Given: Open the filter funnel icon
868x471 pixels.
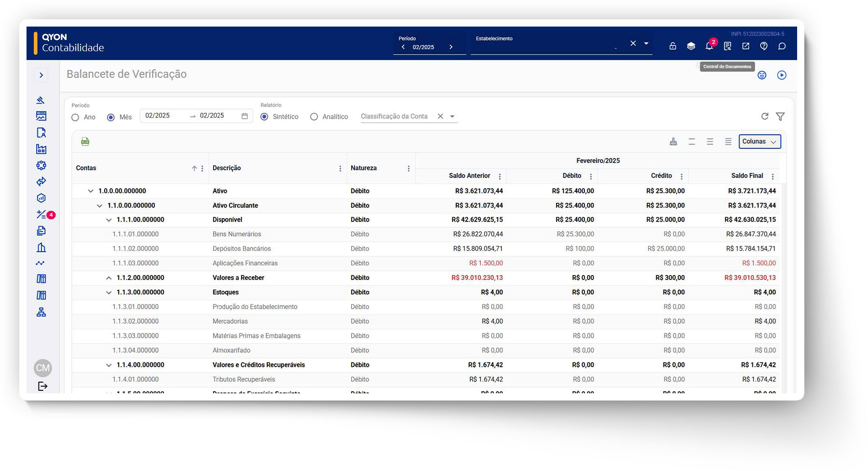Looking at the screenshot, I should click(x=780, y=116).
